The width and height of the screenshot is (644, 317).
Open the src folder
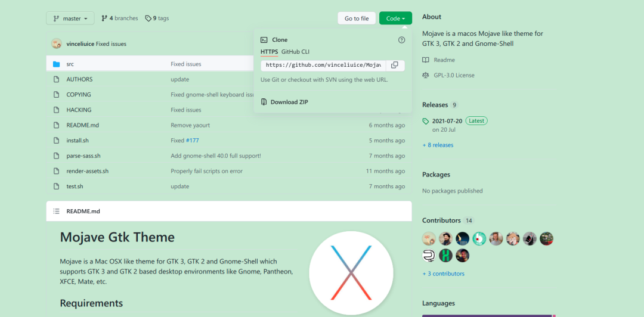(x=70, y=64)
